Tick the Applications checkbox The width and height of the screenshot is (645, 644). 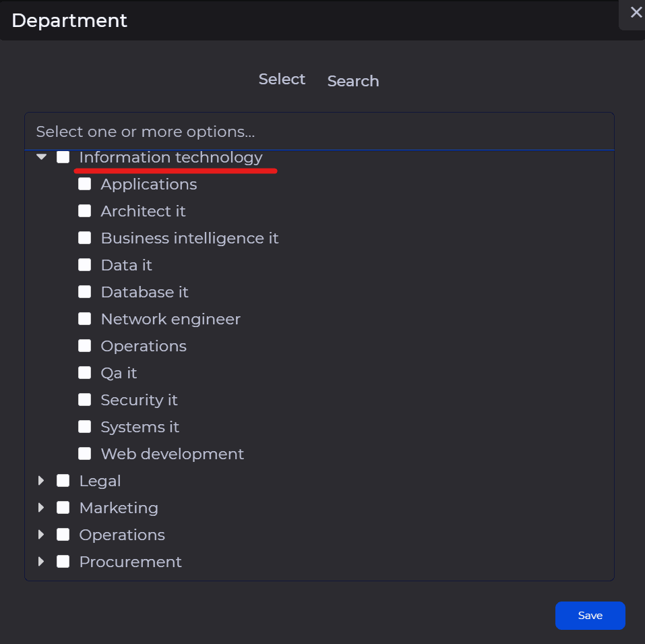pos(85,184)
